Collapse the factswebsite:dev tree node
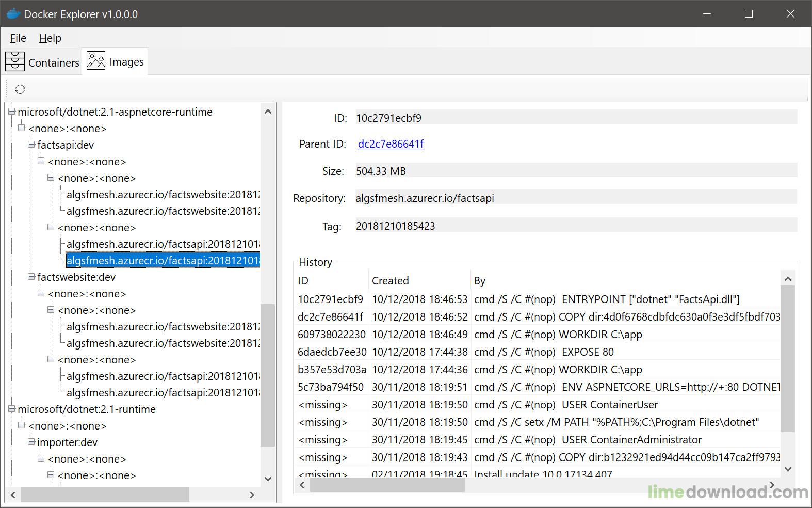The image size is (812, 508). [31, 277]
